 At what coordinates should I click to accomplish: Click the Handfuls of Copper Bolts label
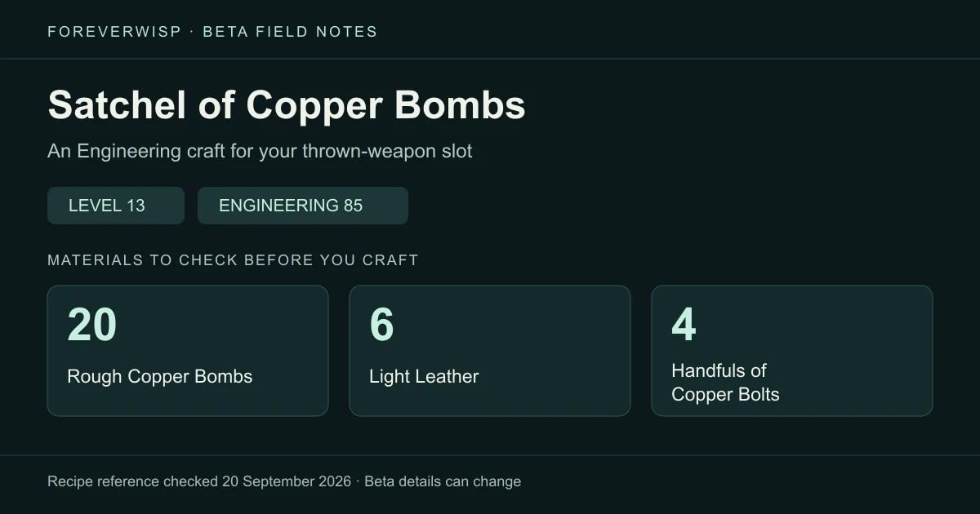(x=725, y=383)
